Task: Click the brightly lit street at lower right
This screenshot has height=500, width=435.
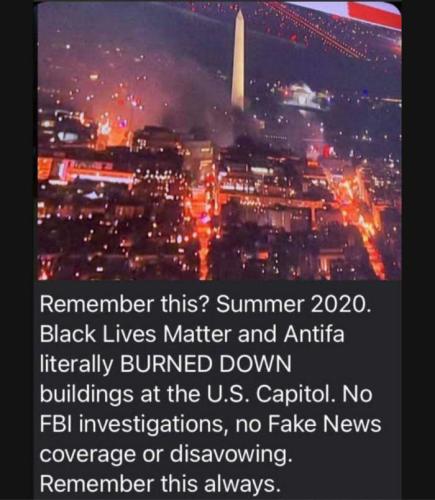Action: [362, 217]
